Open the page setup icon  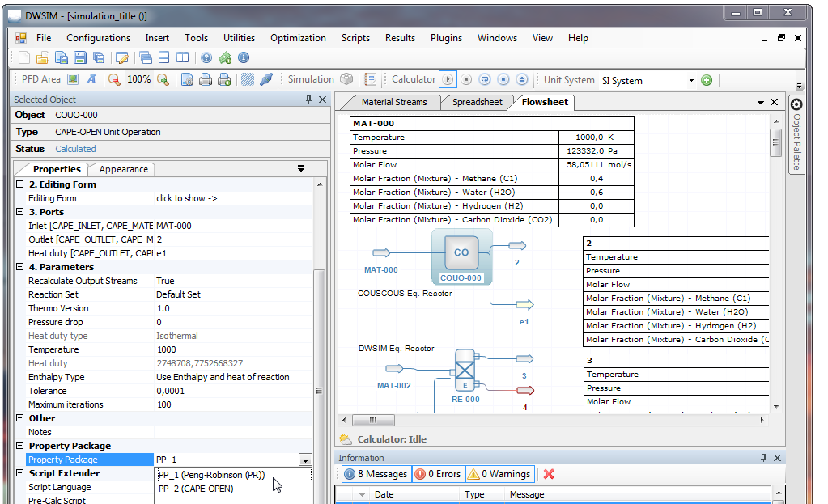[187, 79]
